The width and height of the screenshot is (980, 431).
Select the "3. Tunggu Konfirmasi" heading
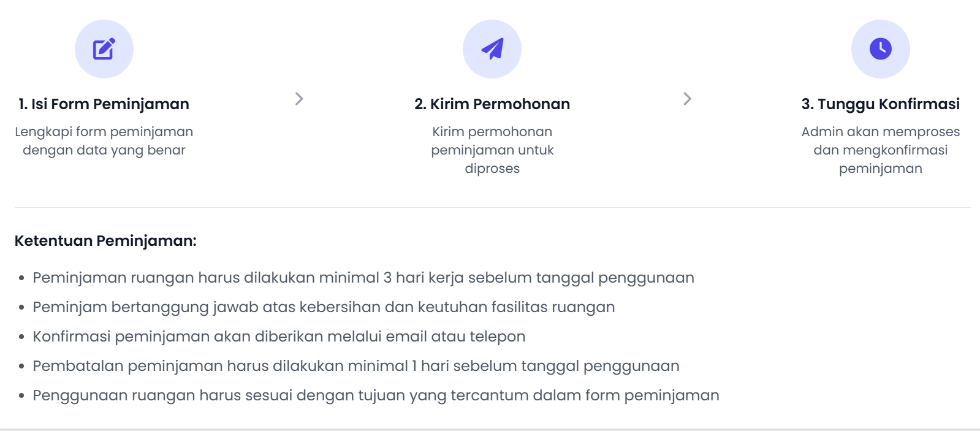pyautogui.click(x=880, y=104)
